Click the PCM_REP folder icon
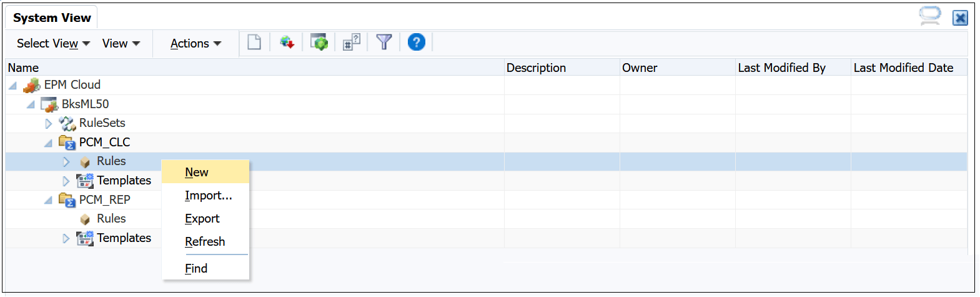 67,200
